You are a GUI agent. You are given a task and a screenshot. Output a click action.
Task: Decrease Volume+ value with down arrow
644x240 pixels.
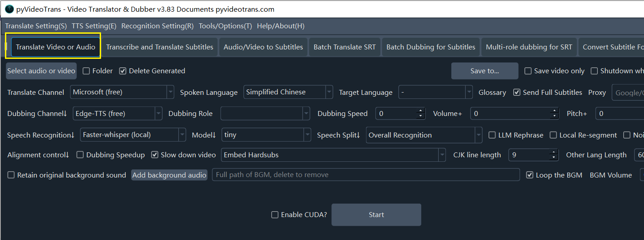pos(555,116)
